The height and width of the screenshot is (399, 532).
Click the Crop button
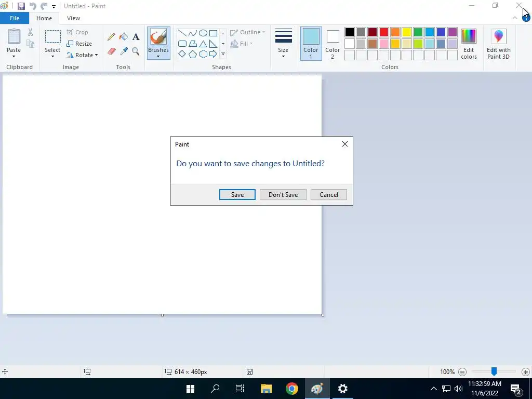(78, 32)
